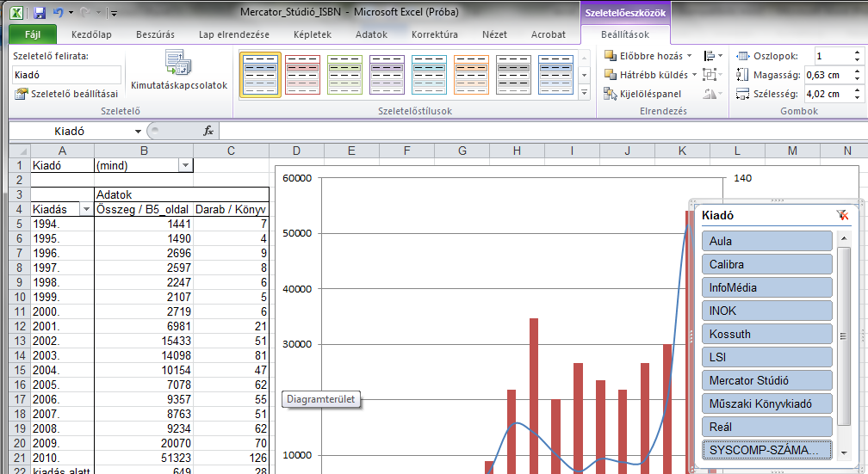This screenshot has height=474, width=868.
Task: Select the blue highlighted slicer style
Action: [x=260, y=75]
